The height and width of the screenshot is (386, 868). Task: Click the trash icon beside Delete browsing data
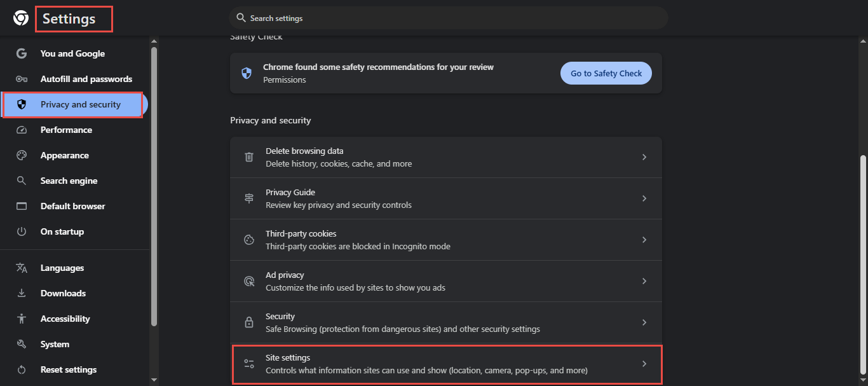click(249, 157)
